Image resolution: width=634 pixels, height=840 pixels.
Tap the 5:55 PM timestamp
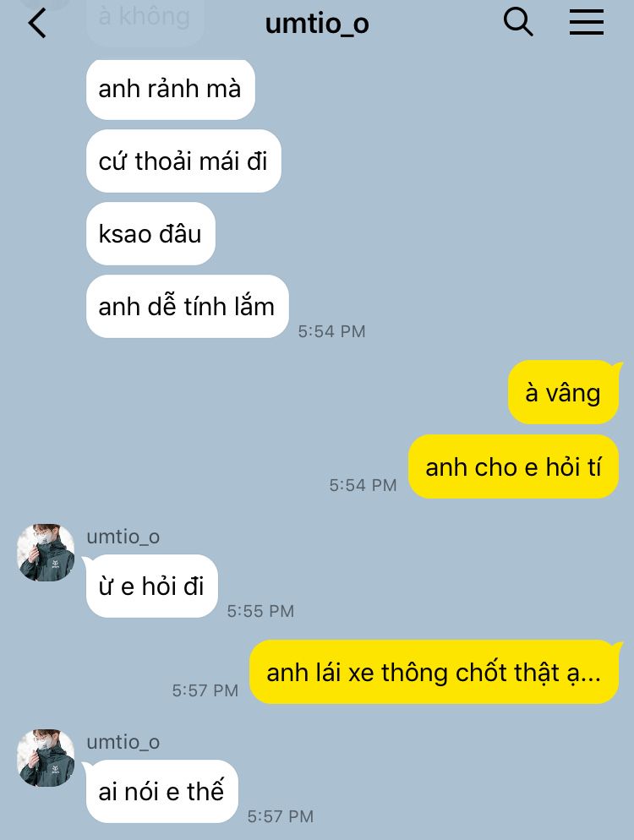point(260,611)
